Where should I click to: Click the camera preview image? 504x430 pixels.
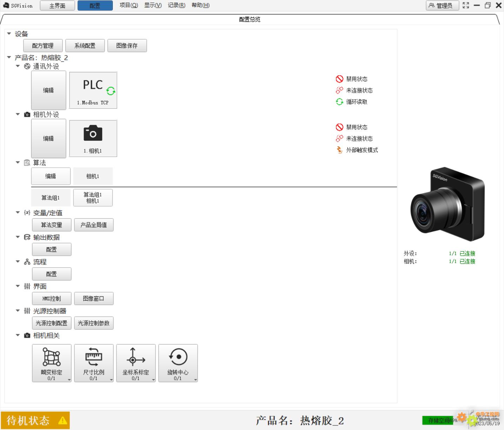(x=447, y=204)
